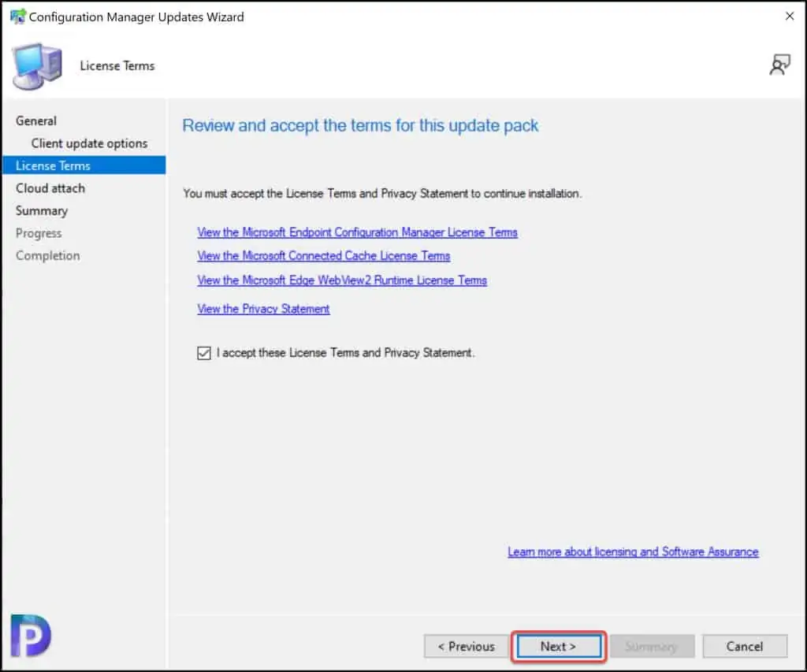Click 'I accept these License Terms and Privacy Statement' label
This screenshot has height=672, width=807.
coord(345,353)
